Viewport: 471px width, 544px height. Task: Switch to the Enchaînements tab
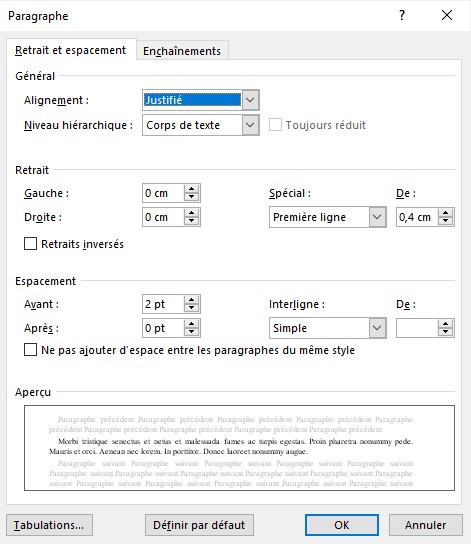pyautogui.click(x=182, y=51)
